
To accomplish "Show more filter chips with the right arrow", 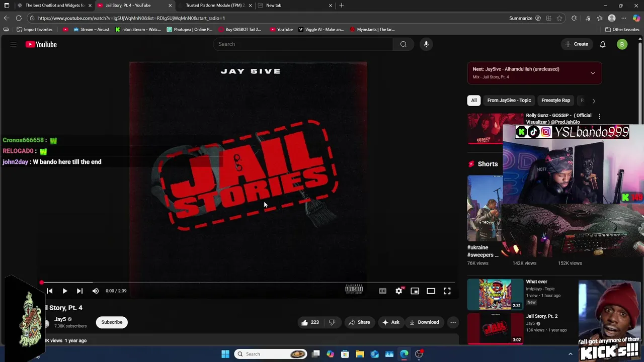I will (594, 101).
